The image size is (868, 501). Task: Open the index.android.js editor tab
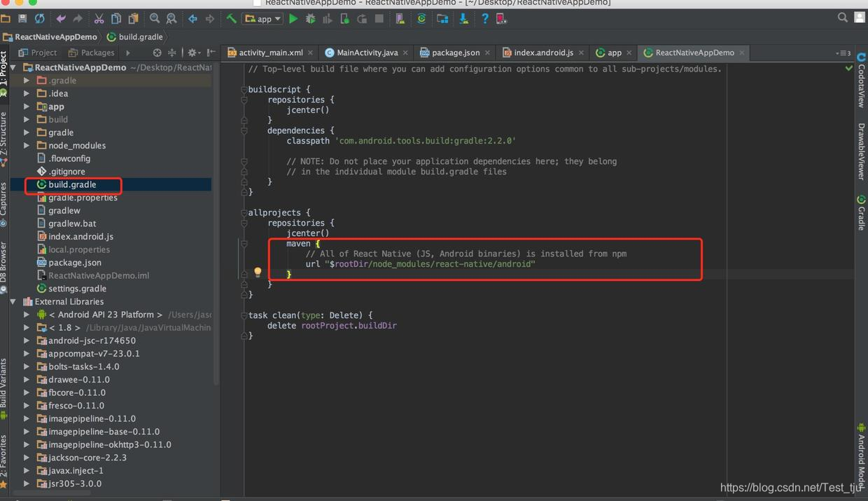(x=543, y=53)
